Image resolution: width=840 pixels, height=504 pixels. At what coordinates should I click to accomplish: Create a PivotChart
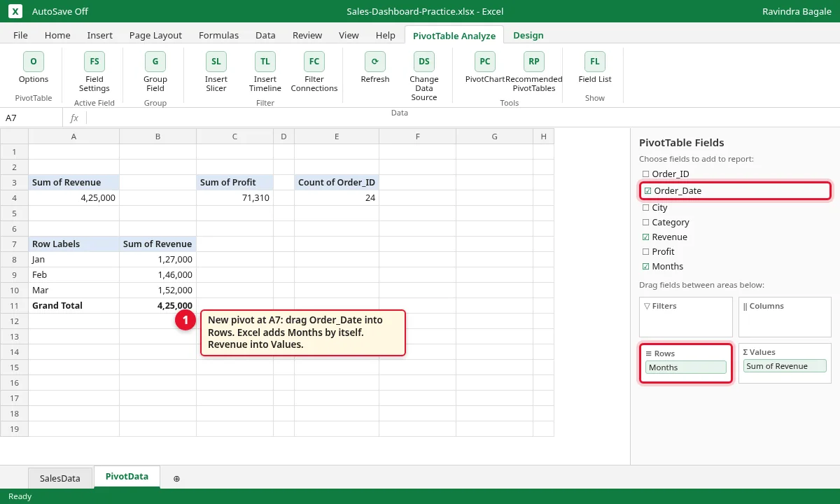(485, 68)
